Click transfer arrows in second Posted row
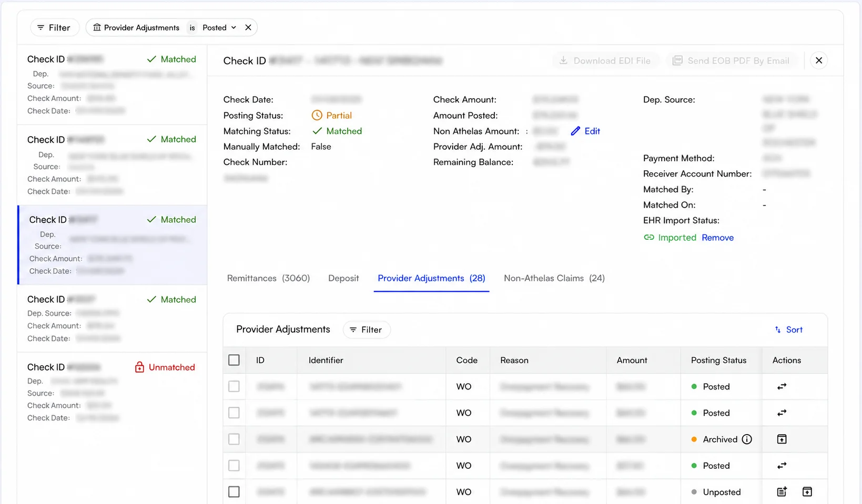Screen dimensions: 862x504 pyautogui.click(x=782, y=413)
